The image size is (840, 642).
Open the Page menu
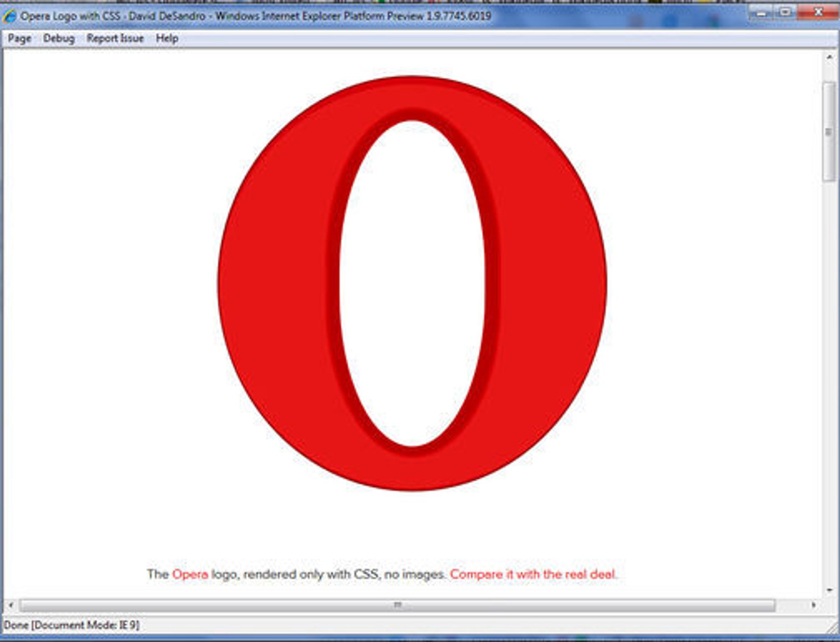tap(19, 39)
